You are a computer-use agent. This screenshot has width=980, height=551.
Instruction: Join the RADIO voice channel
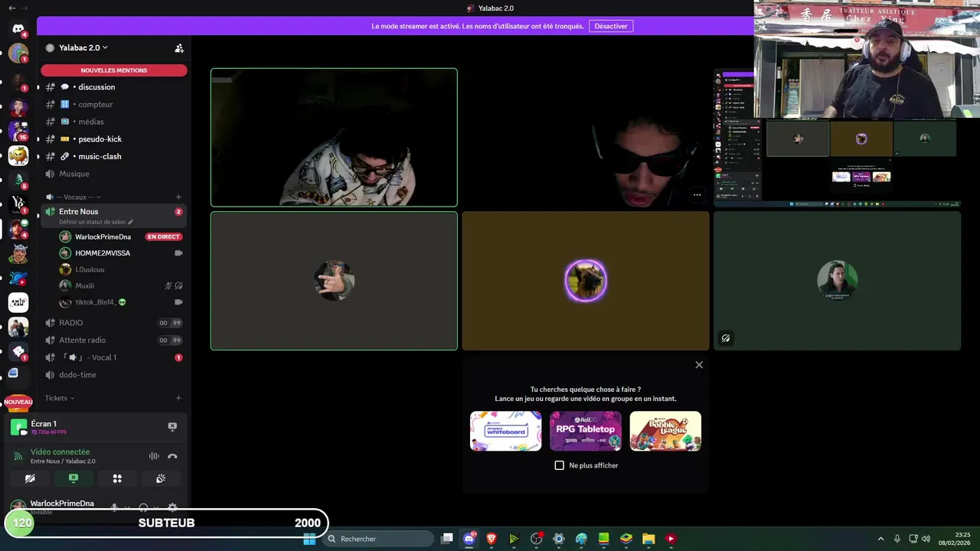pos(114,323)
